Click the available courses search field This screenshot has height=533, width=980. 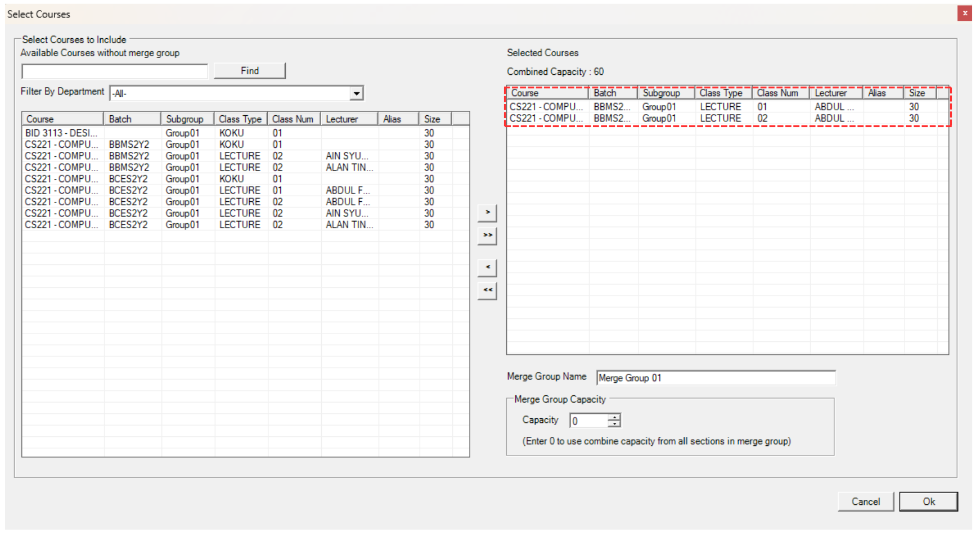[115, 71]
